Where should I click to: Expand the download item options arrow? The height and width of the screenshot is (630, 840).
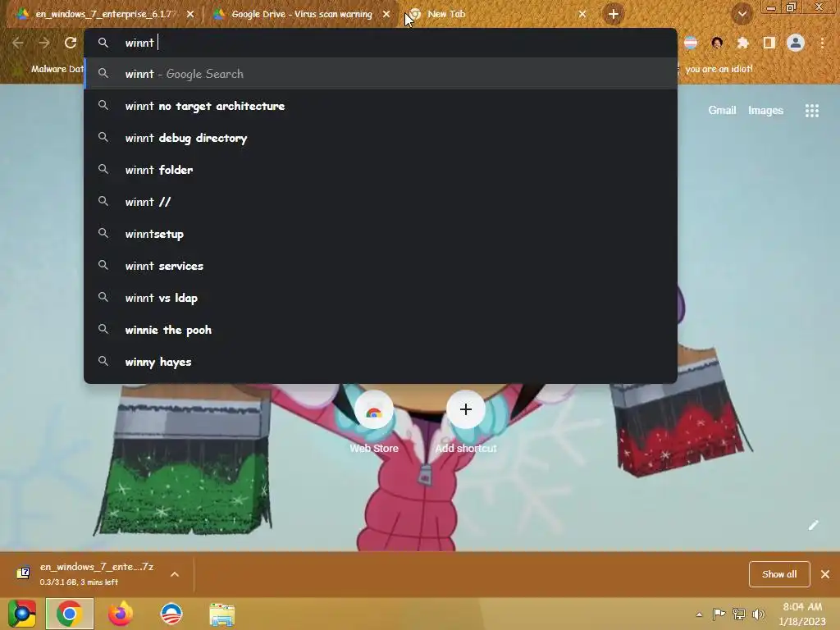(x=175, y=573)
